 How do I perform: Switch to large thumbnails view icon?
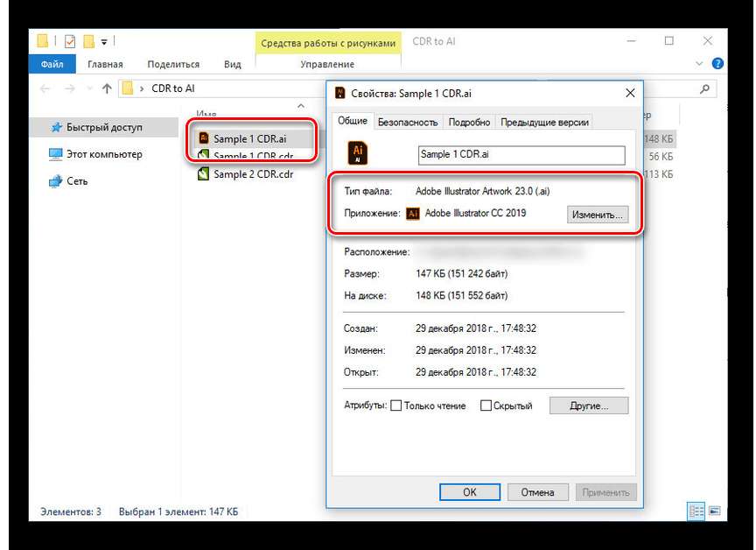click(x=714, y=511)
